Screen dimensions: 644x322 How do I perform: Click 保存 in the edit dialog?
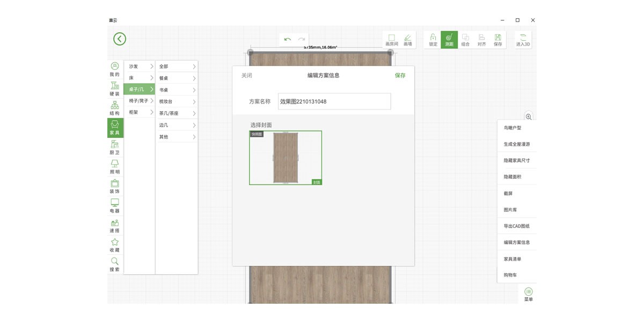tap(400, 76)
